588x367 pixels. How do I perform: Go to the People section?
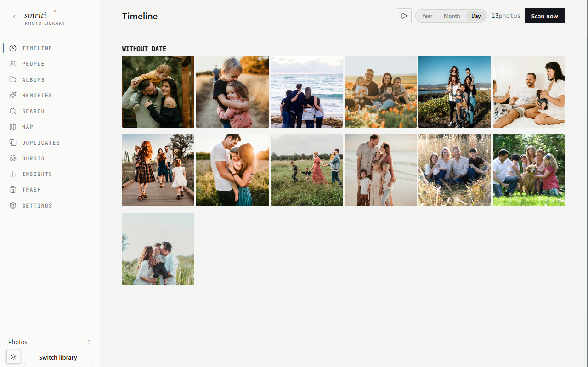[34, 64]
